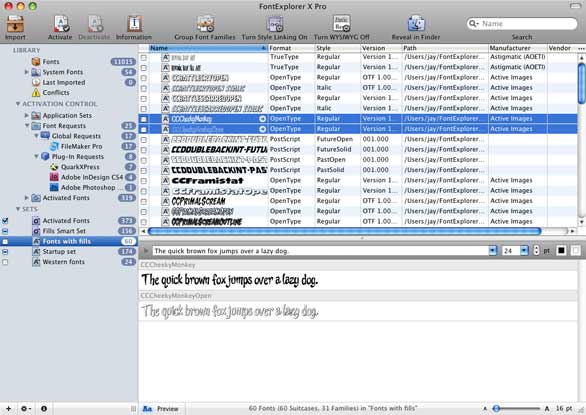Click the font size stepper arrows
Image resolution: width=586 pixels, height=415 pixels.
click(x=536, y=251)
